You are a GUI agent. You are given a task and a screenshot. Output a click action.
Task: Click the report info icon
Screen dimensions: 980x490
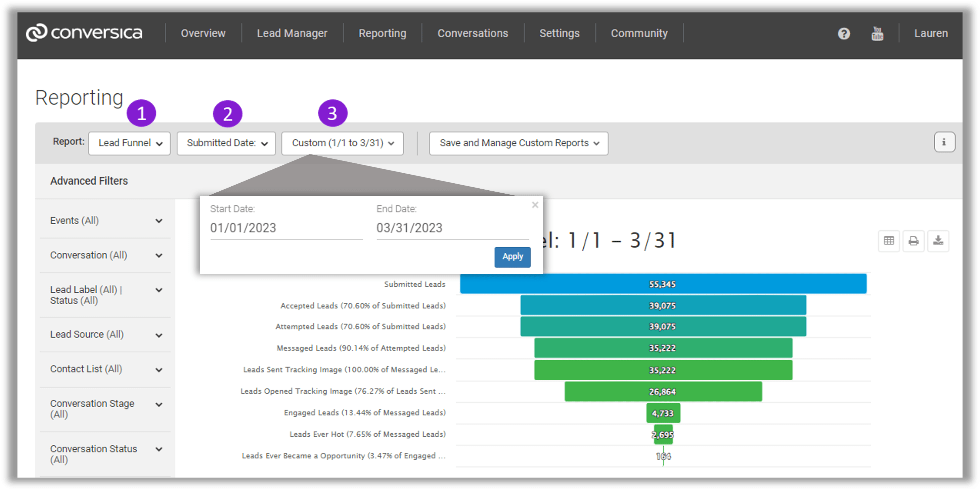coord(945,142)
